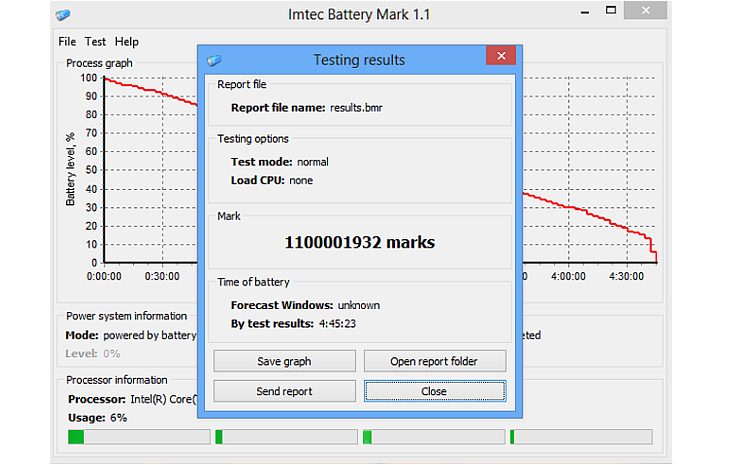Click the battery icon in Testing results dialog

(214, 60)
